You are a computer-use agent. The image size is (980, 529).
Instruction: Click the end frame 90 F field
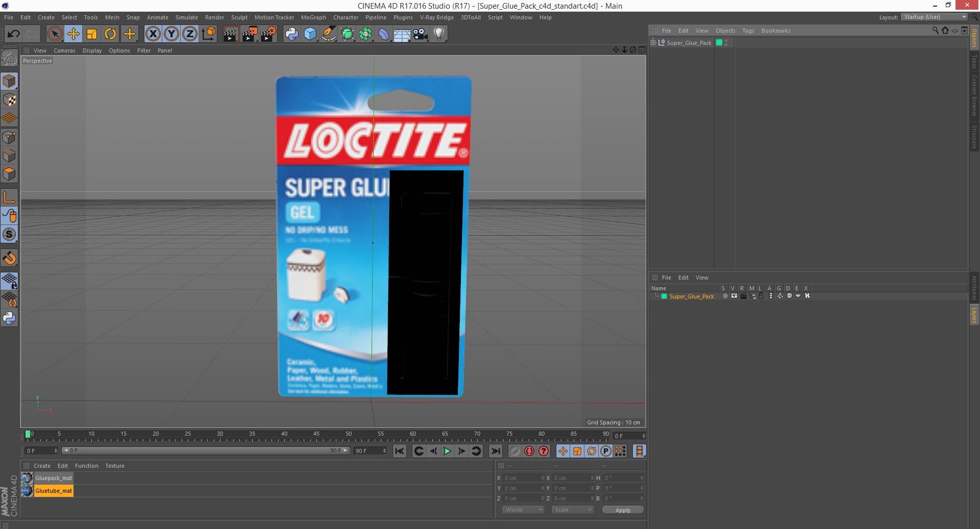pyautogui.click(x=371, y=450)
